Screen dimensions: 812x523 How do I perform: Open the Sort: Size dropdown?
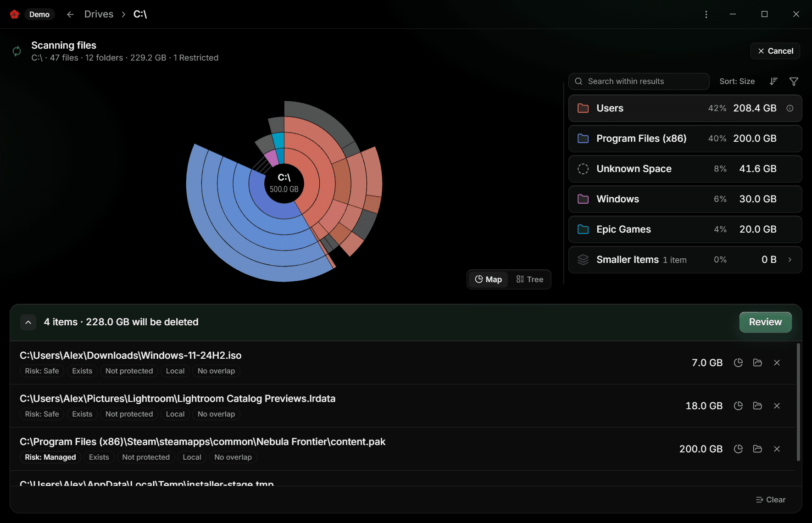tap(737, 81)
